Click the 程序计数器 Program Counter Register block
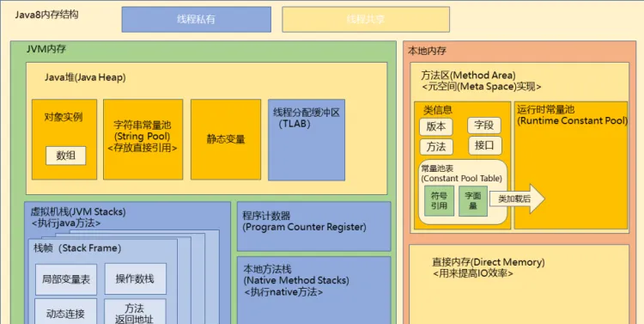 pyautogui.click(x=313, y=226)
